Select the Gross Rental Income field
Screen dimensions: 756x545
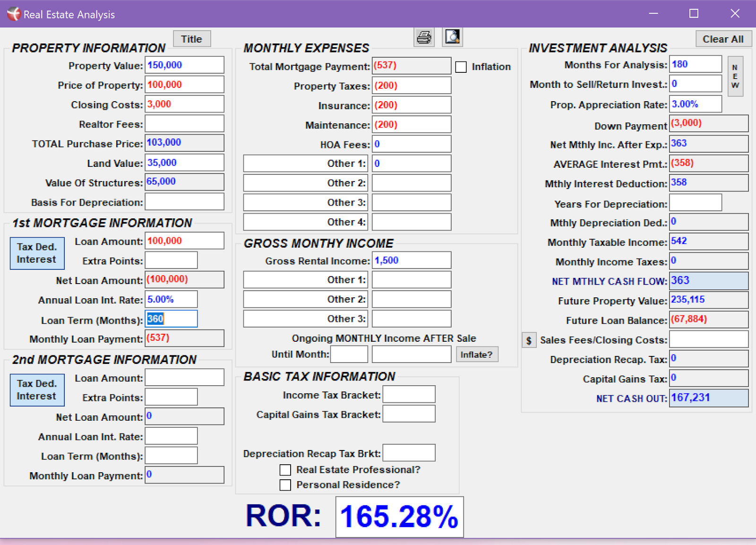tap(412, 260)
